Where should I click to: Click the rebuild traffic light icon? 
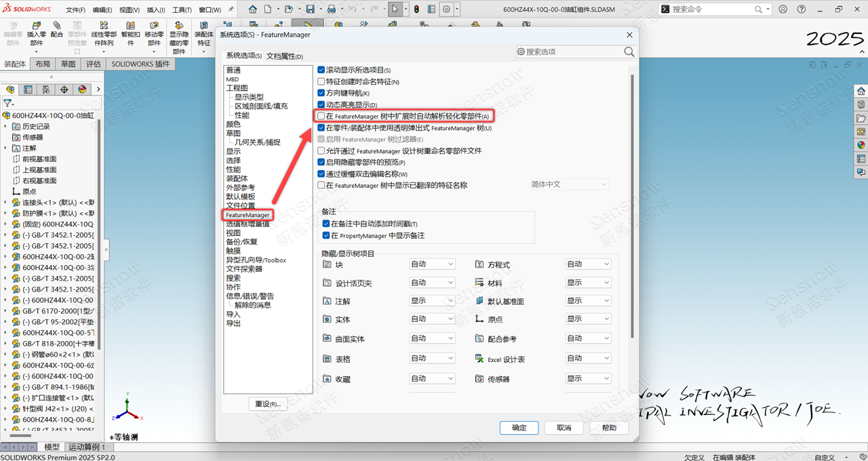[x=416, y=9]
